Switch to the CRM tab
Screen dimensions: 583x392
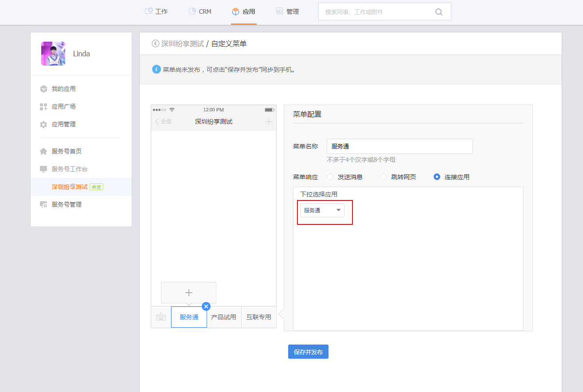point(200,12)
